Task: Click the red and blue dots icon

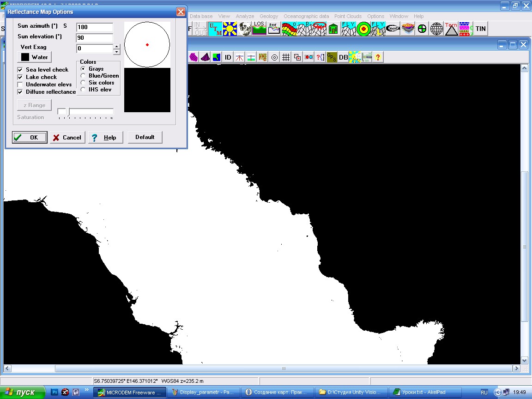Action: 309,57
